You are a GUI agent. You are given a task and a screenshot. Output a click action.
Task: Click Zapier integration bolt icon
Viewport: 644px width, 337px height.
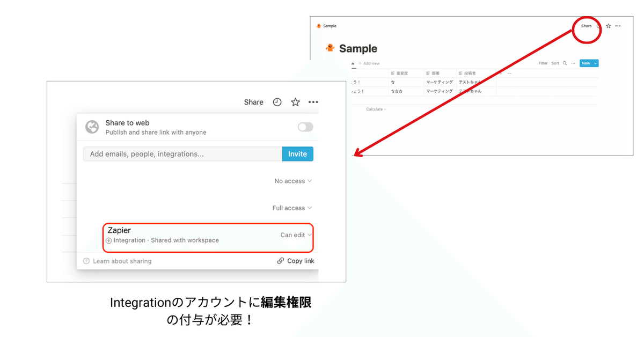tap(109, 241)
